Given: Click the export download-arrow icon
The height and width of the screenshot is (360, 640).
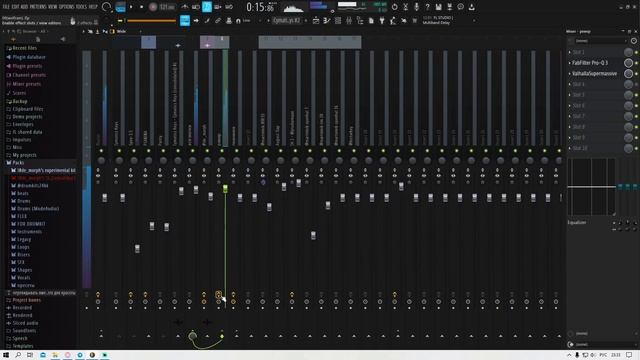Looking at the screenshot, I should click(471, 7).
